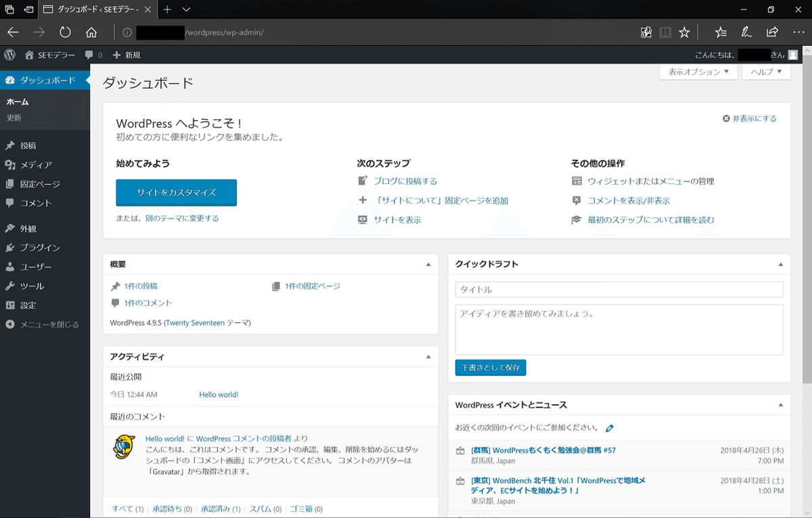Click コメントを表示/非表示 link
Screen dimensions: 812x518
[629, 200]
